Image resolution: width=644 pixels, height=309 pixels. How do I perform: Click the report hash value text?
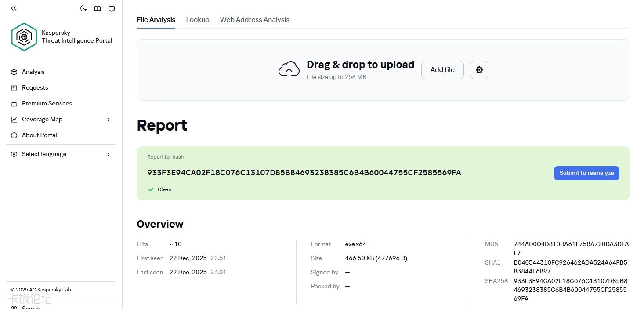point(304,173)
